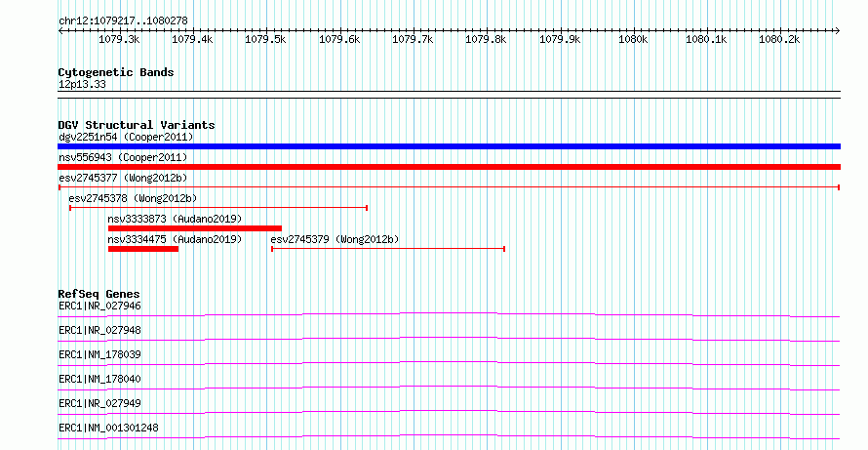Open label esv2745378 (Wong2012b)

[x=133, y=198]
